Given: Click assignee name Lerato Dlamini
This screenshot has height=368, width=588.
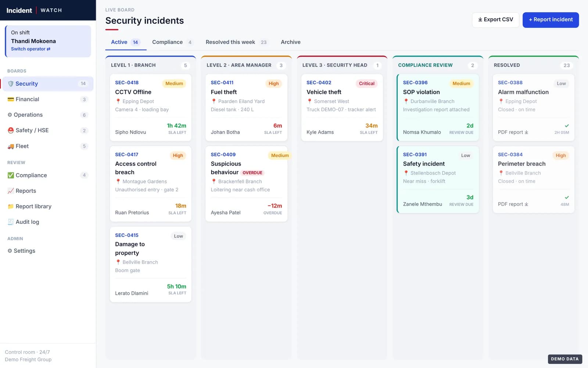Looking at the screenshot, I should click(x=132, y=293).
